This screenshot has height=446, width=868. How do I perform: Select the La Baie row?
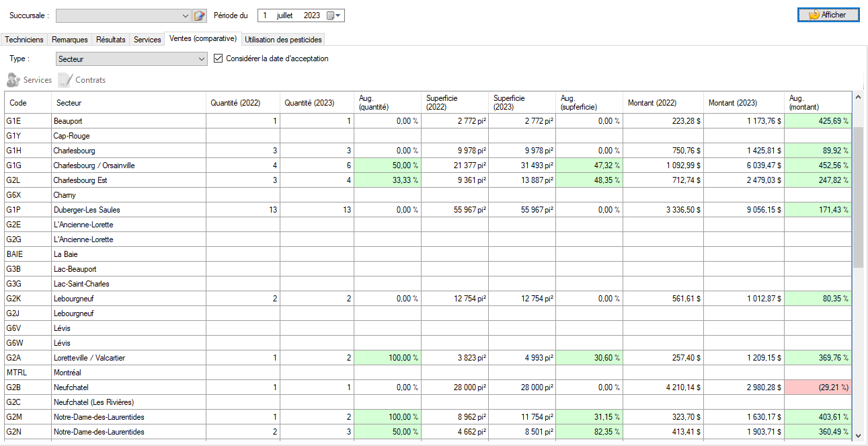428,254
